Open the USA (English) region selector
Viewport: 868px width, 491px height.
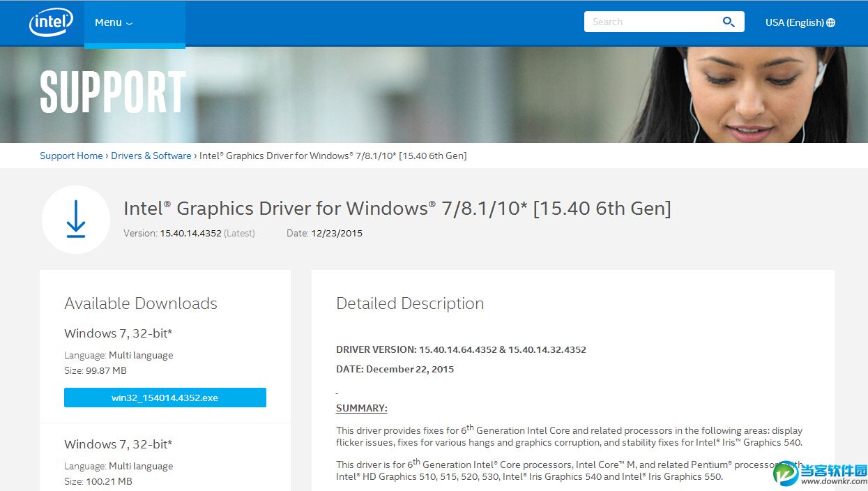(800, 22)
